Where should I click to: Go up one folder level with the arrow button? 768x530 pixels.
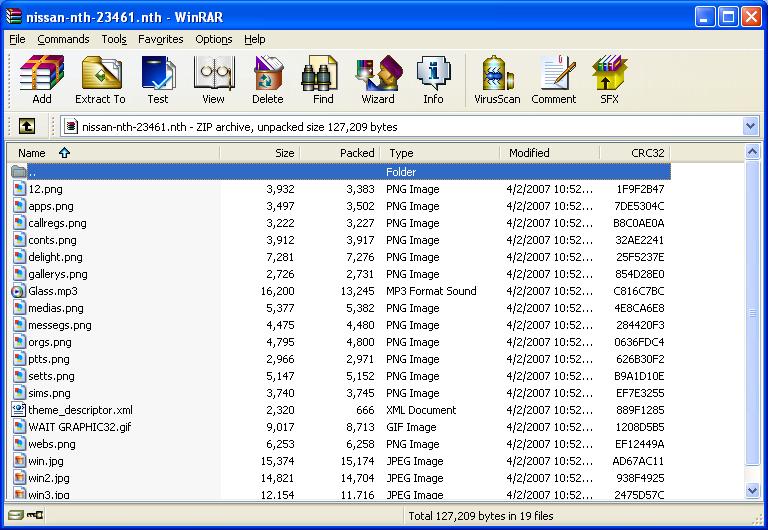27,126
